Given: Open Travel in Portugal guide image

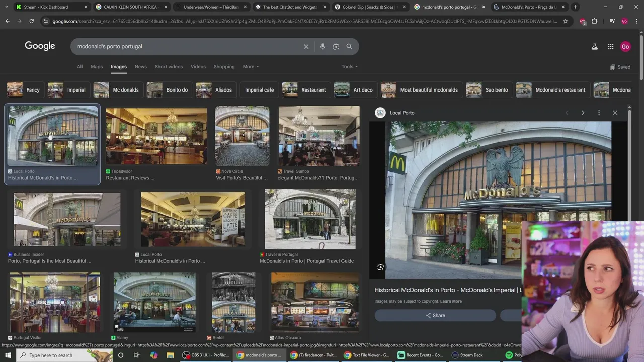Looking at the screenshot, I should click(310, 219).
